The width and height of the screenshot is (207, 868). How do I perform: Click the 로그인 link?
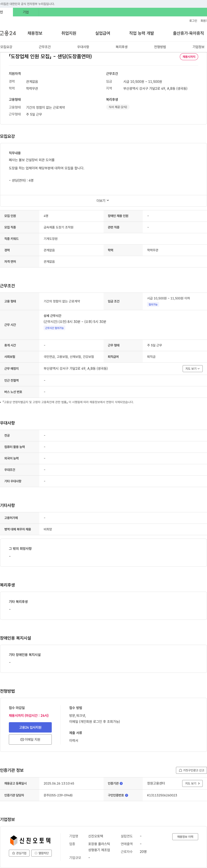tap(193, 20)
